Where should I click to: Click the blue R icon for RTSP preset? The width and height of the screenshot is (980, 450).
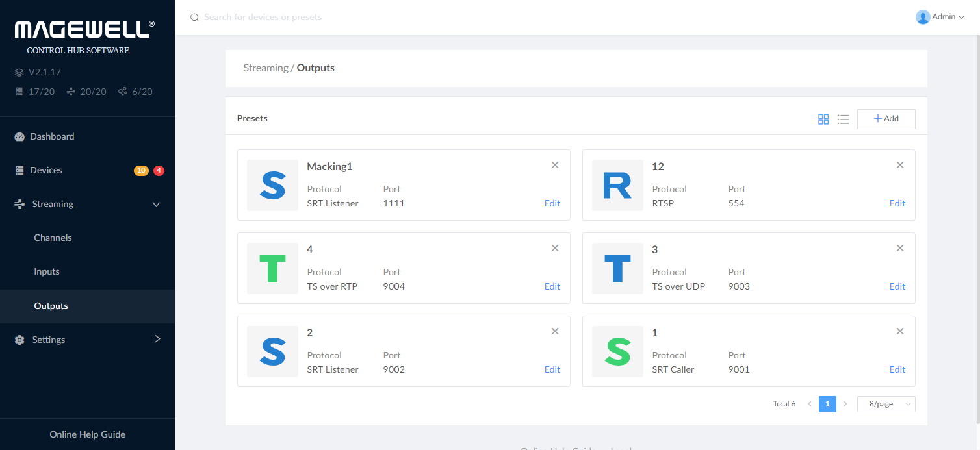point(617,185)
